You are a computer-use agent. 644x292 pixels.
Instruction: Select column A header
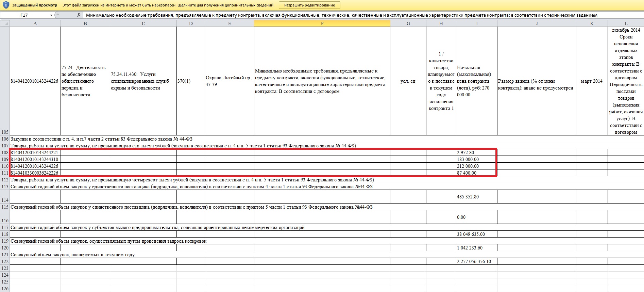(35, 23)
